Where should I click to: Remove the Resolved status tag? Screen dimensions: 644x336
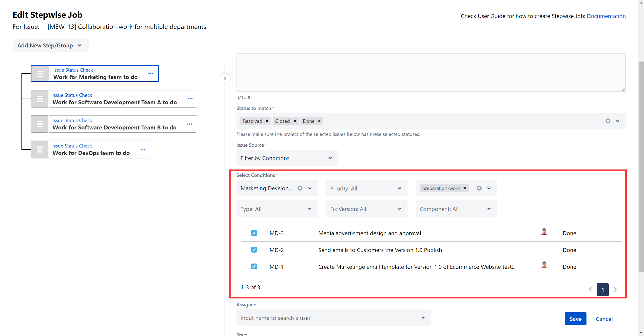[x=267, y=121]
